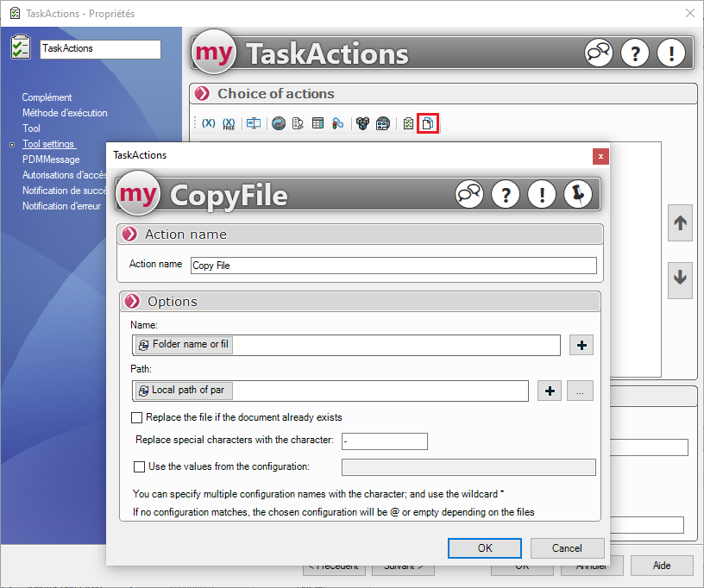Enable Replace the file if document exists
Image resolution: width=704 pixels, height=588 pixels.
tap(137, 417)
